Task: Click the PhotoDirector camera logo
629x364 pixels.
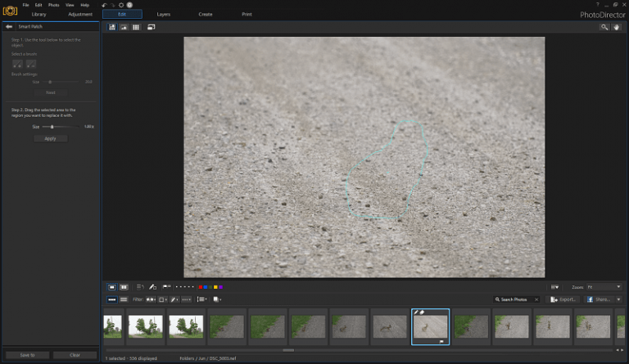Action: [10, 11]
